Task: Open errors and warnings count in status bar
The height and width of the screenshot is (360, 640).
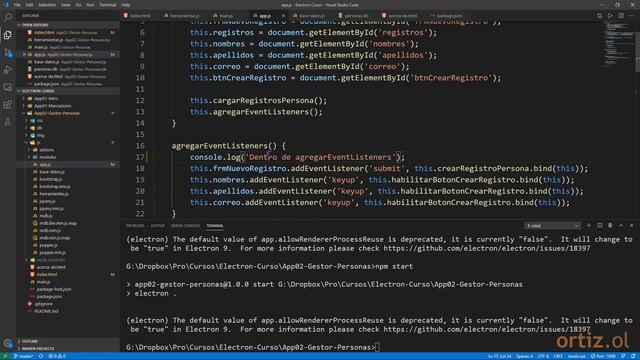Action: click(x=57, y=356)
